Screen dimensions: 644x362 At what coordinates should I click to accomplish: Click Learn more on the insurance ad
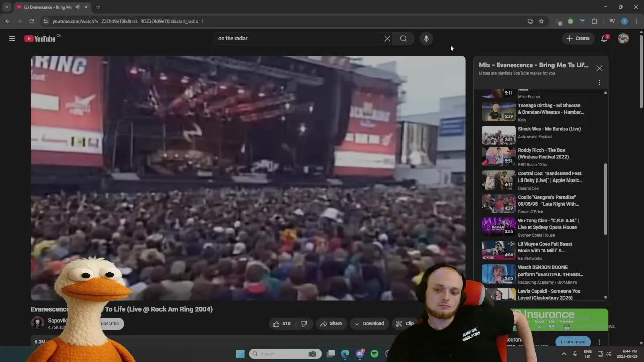point(573,342)
